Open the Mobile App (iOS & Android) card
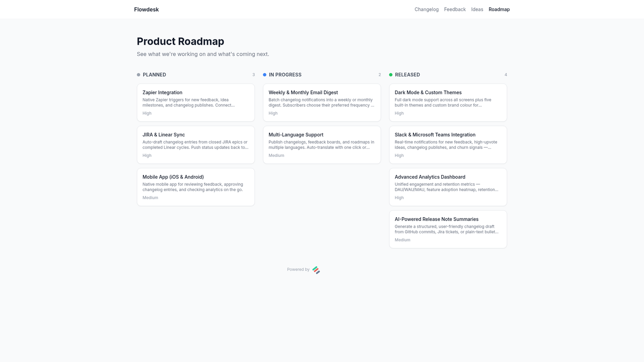This screenshot has height=362, width=644. tap(196, 187)
